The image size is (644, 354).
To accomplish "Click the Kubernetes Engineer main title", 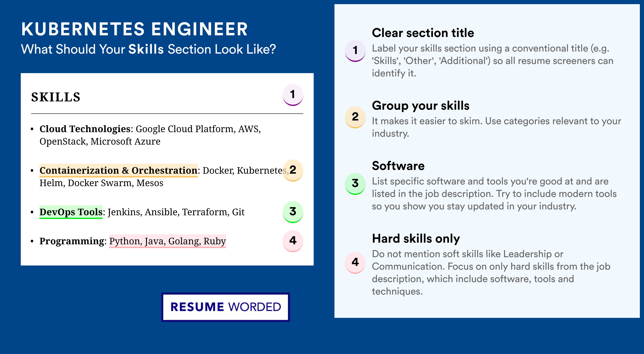I will point(134,29).
